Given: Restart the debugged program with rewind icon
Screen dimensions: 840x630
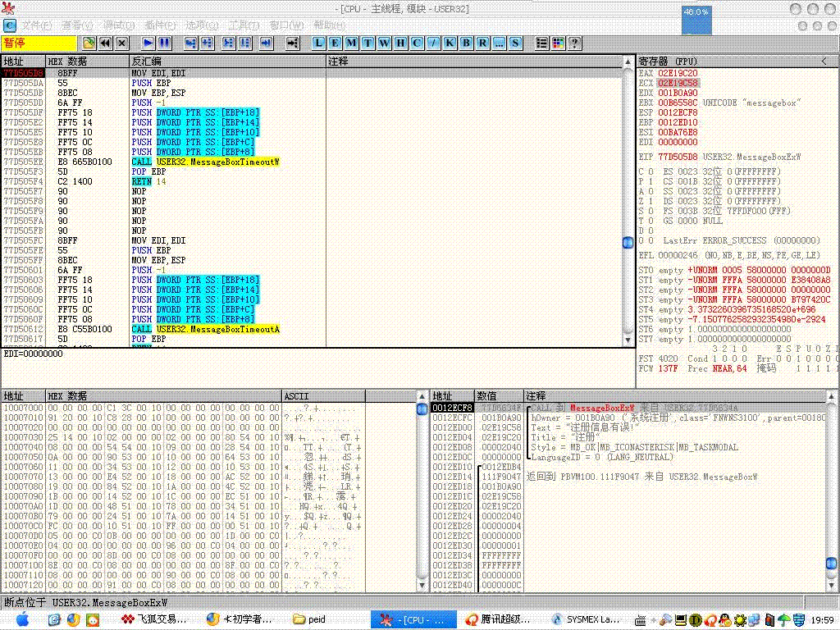Looking at the screenshot, I should 106,43.
